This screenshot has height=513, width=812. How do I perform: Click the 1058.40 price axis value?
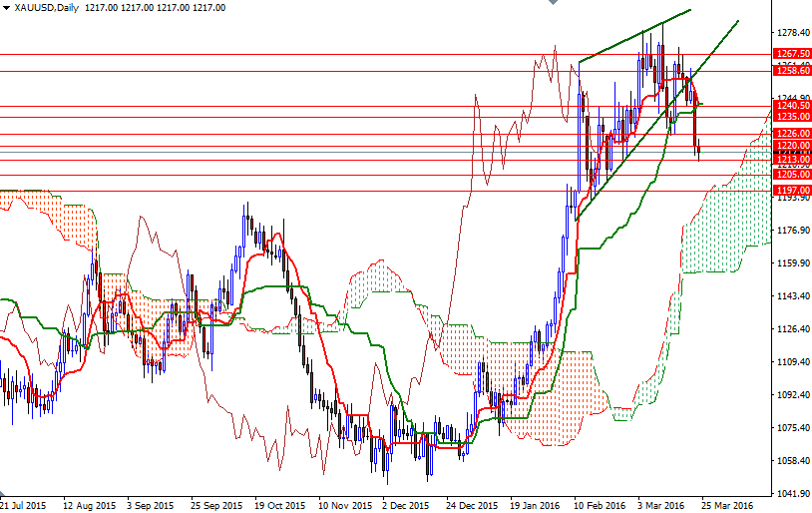tap(793, 460)
